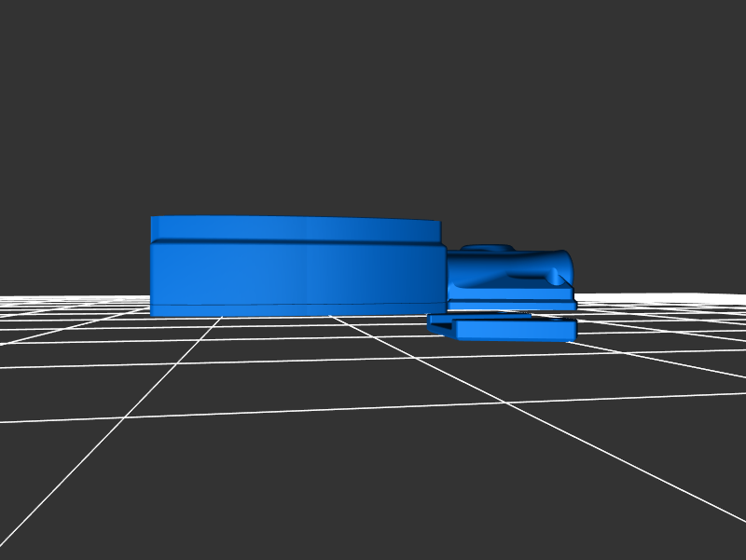Select the rounded right end of the clip
The width and height of the screenshot is (746, 560).
point(563,266)
